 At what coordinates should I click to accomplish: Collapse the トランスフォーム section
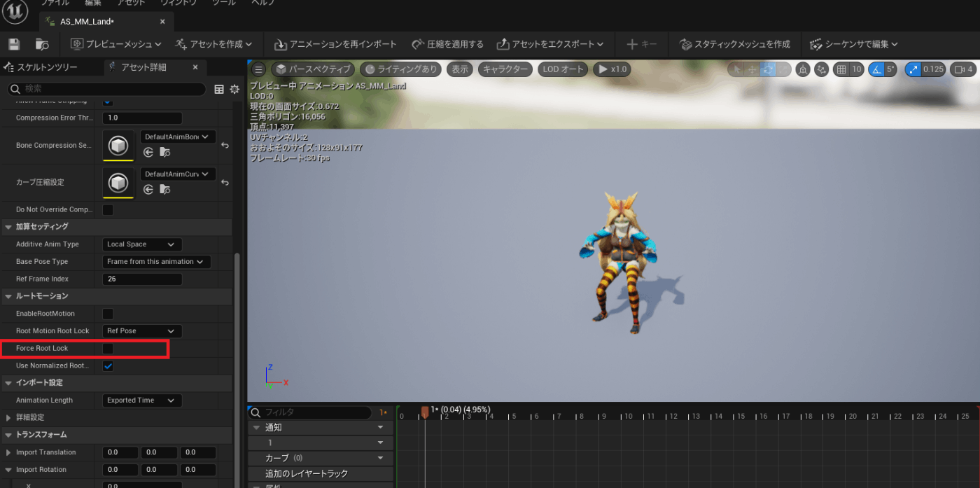[8, 435]
